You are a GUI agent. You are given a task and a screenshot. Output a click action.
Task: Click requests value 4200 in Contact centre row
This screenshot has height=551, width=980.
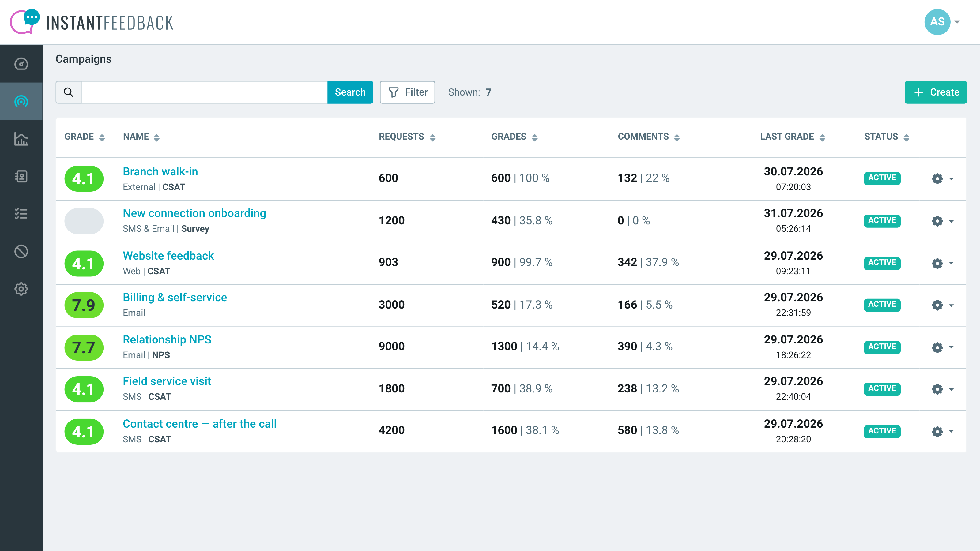[391, 430]
